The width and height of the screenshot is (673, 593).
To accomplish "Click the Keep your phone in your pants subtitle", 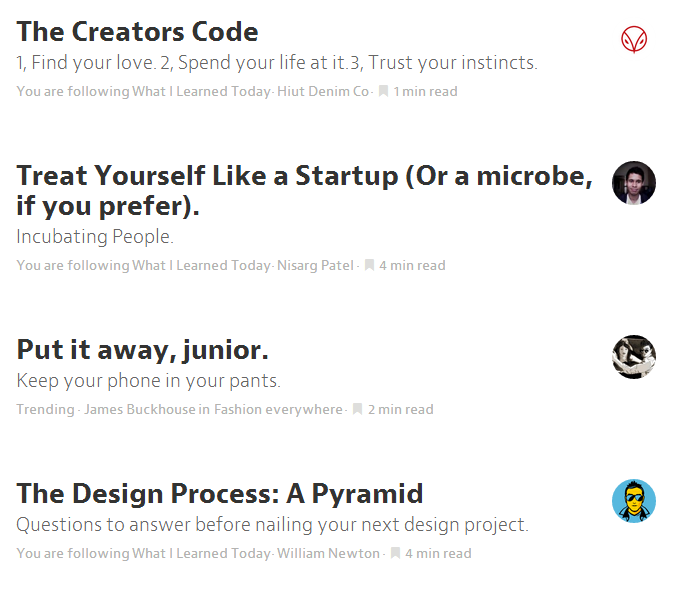I will pyautogui.click(x=149, y=381).
